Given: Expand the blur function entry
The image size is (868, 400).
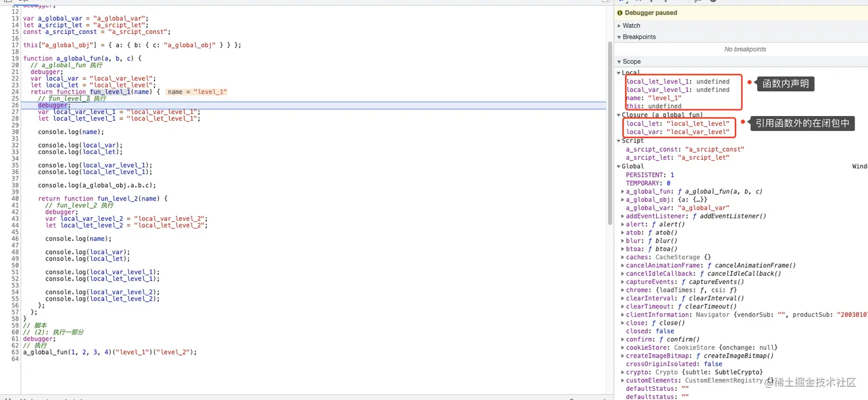Looking at the screenshot, I should [x=623, y=241].
